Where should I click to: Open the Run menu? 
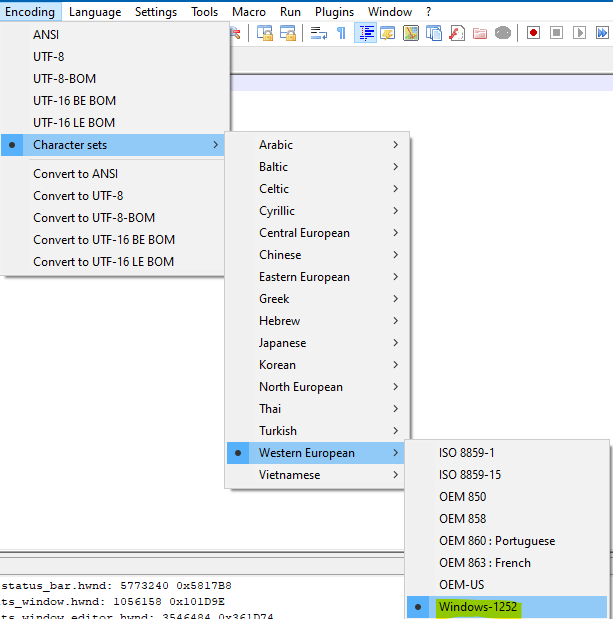click(290, 12)
